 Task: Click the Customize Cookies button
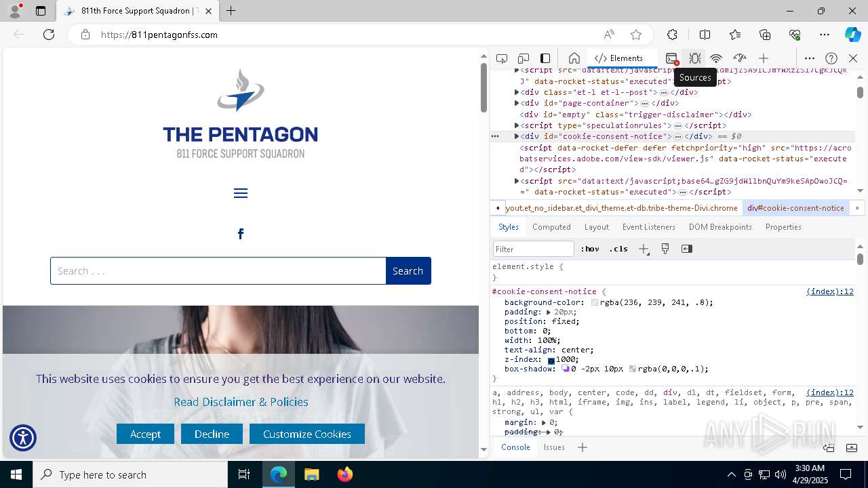307,434
